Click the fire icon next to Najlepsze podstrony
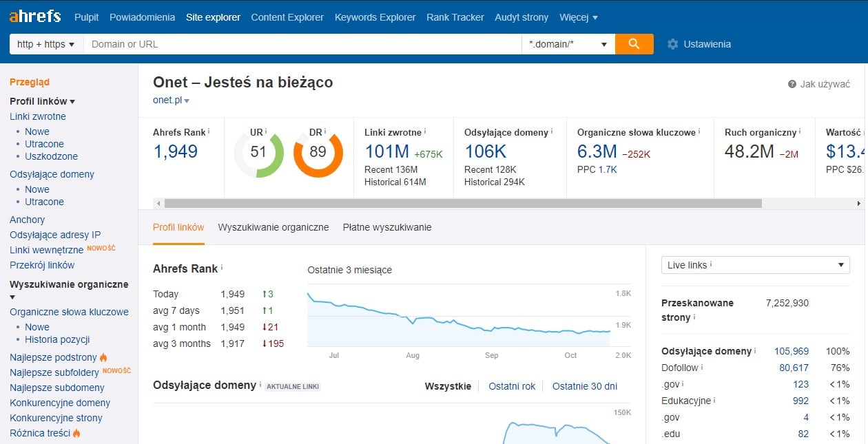The width and height of the screenshot is (868, 444). click(x=103, y=357)
